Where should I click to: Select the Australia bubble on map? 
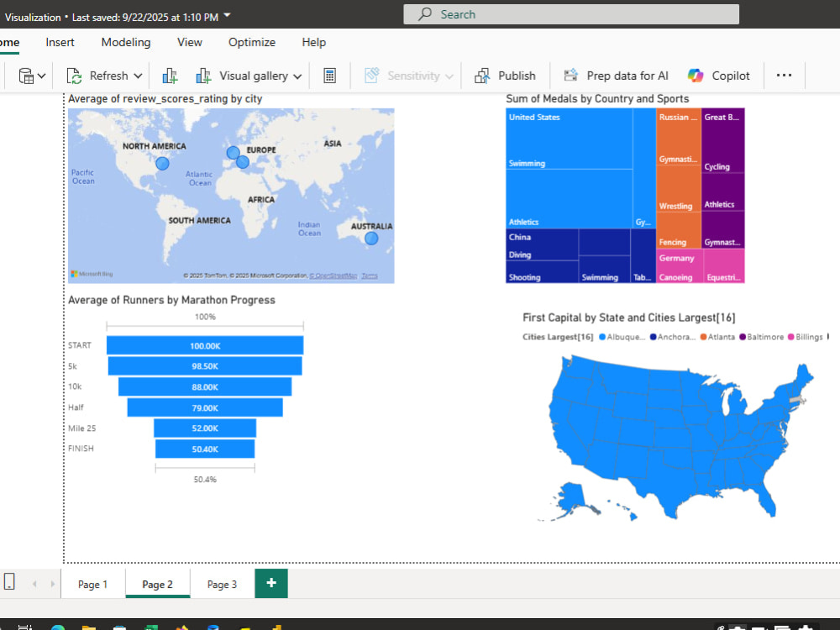click(371, 239)
